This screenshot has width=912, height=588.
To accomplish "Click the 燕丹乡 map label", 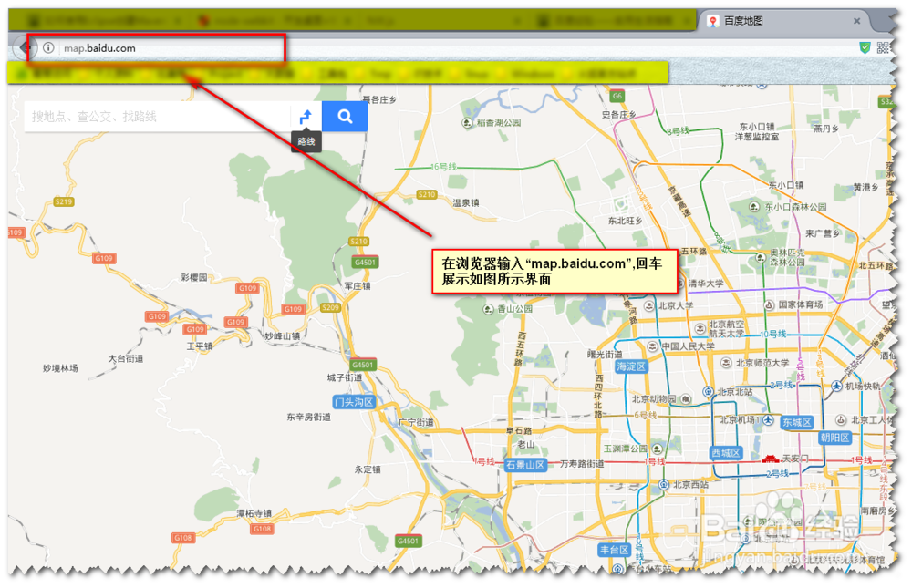I will coord(826,129).
